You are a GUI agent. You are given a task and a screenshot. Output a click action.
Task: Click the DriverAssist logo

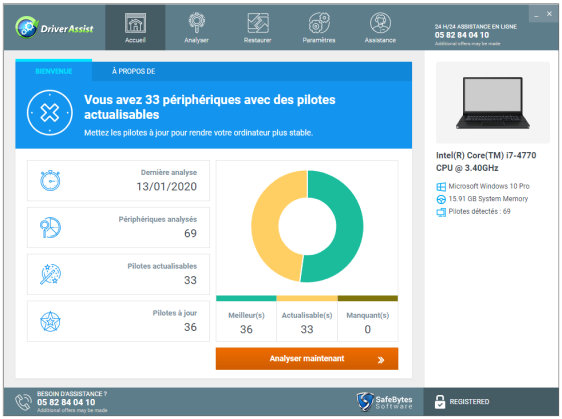click(x=54, y=28)
